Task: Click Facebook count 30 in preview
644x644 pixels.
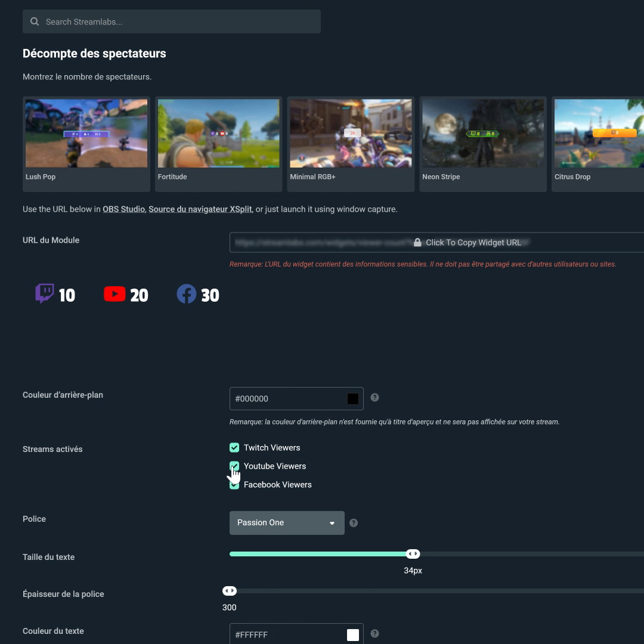Action: tap(210, 295)
